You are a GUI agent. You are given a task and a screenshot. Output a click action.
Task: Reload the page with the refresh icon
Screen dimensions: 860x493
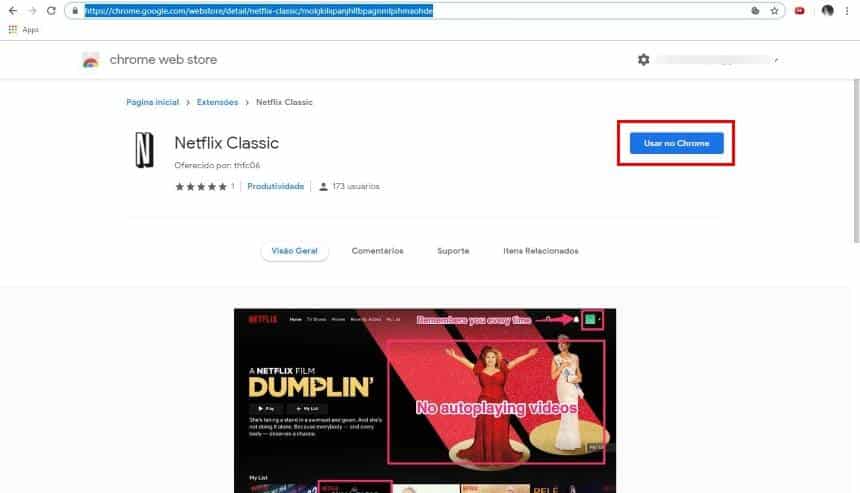pyautogui.click(x=51, y=11)
